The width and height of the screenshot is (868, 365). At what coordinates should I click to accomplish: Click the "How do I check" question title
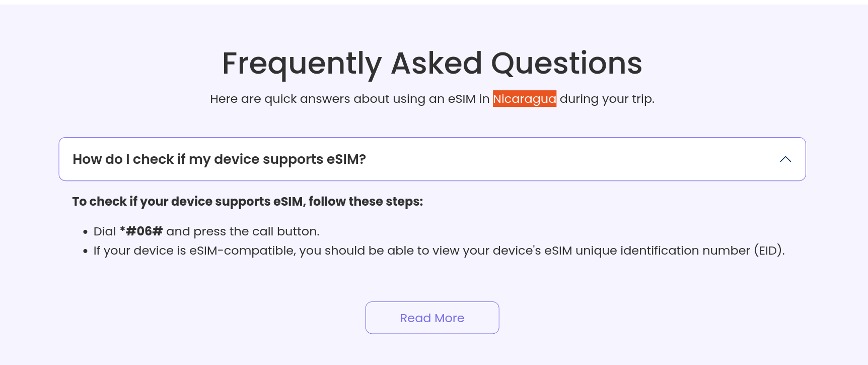coord(219,159)
